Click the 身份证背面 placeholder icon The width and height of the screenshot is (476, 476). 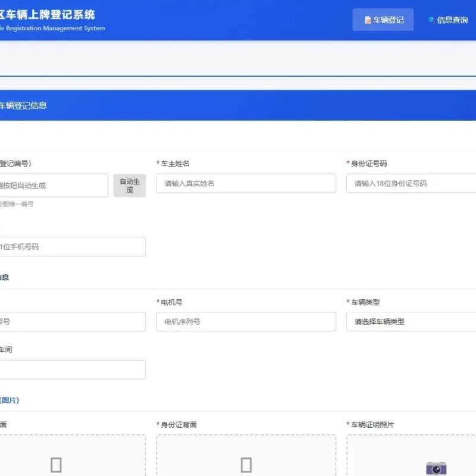click(x=246, y=465)
